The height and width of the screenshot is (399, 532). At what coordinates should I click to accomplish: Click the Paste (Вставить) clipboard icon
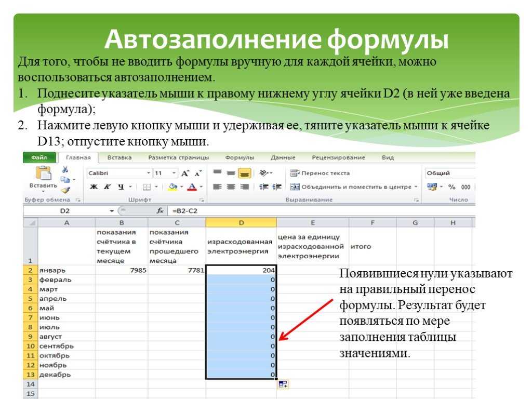point(44,172)
